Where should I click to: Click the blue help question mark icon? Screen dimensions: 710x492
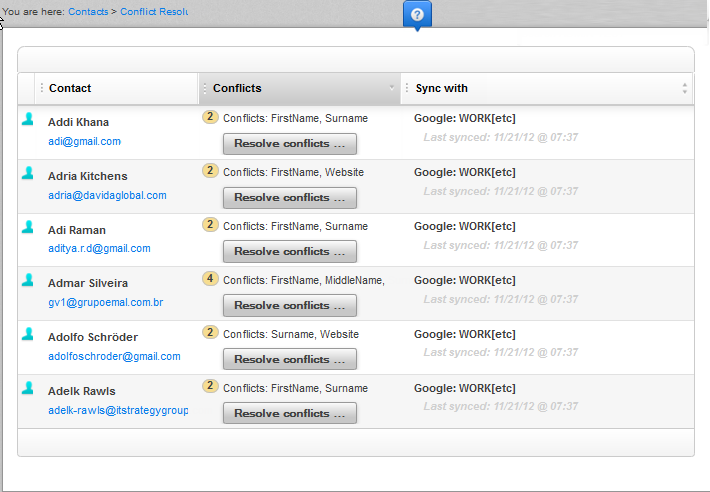[417, 15]
